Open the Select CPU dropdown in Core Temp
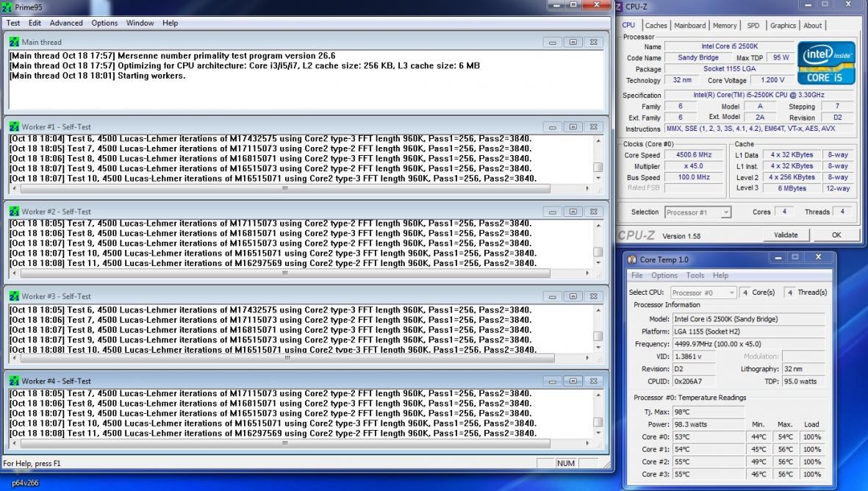 (x=703, y=293)
